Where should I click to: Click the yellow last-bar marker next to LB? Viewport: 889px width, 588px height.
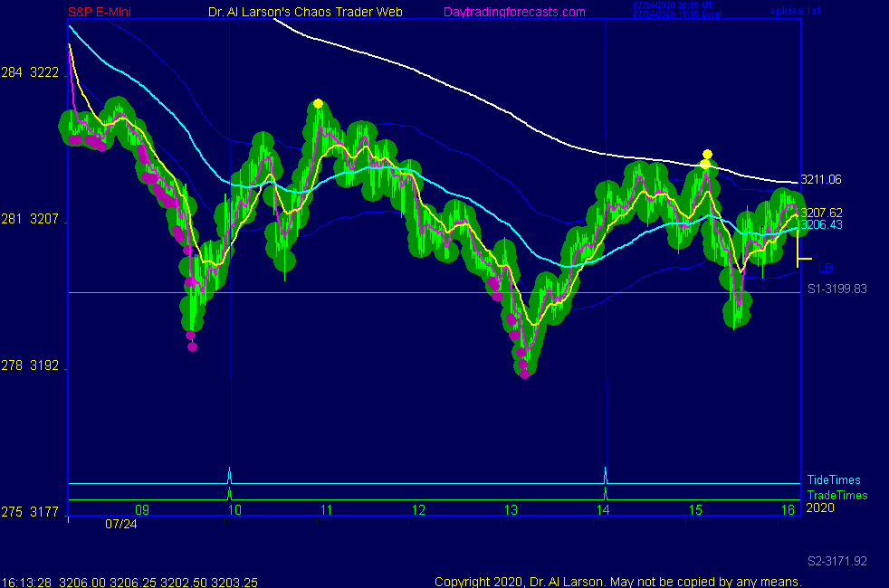coord(803,248)
